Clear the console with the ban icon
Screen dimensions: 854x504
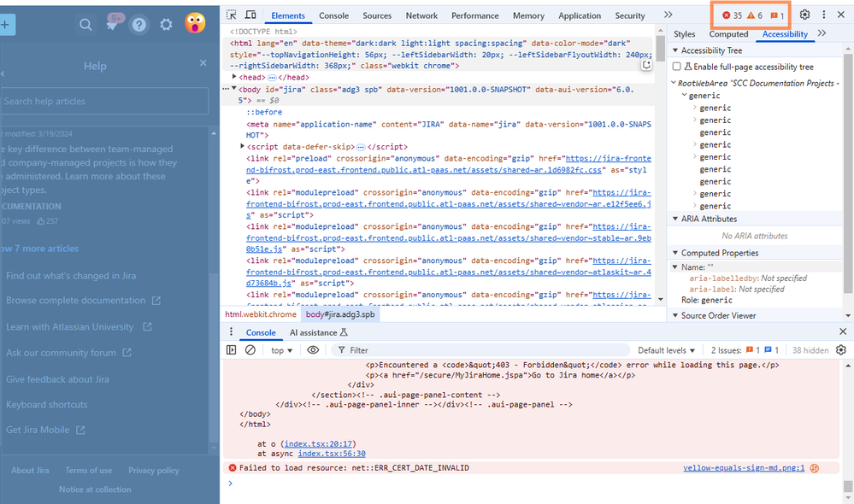tap(250, 350)
